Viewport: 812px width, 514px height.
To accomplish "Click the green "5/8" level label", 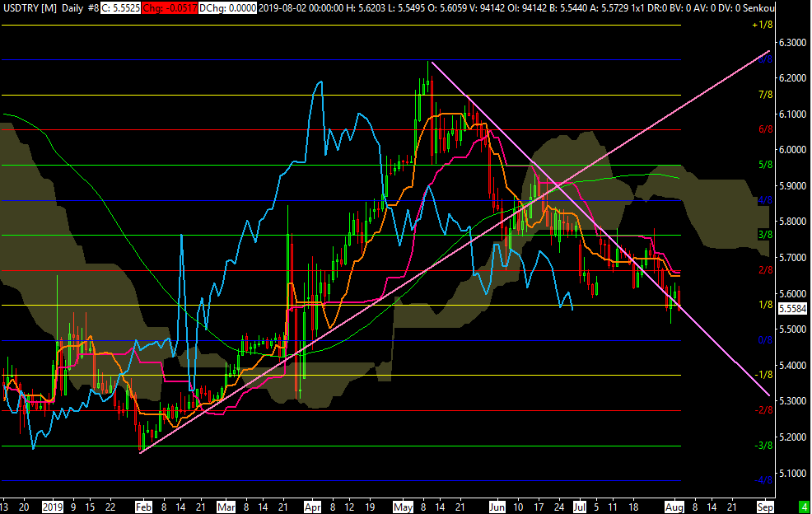I will (764, 162).
